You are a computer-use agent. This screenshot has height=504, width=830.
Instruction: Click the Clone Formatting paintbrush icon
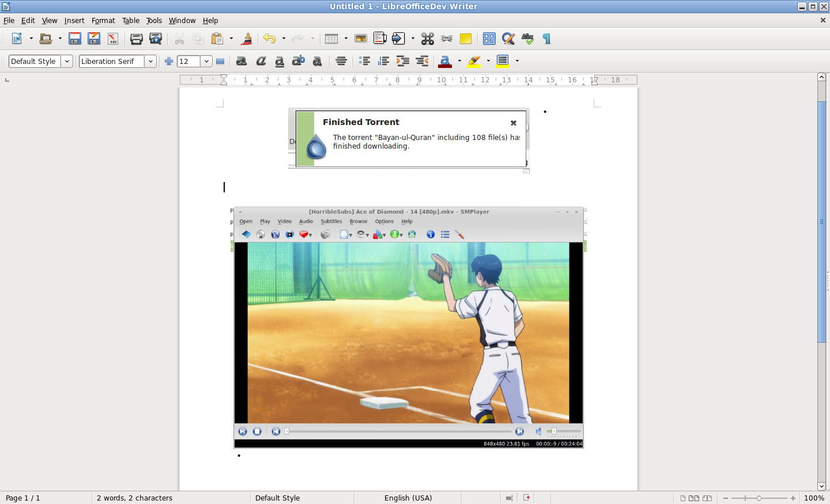click(247, 39)
